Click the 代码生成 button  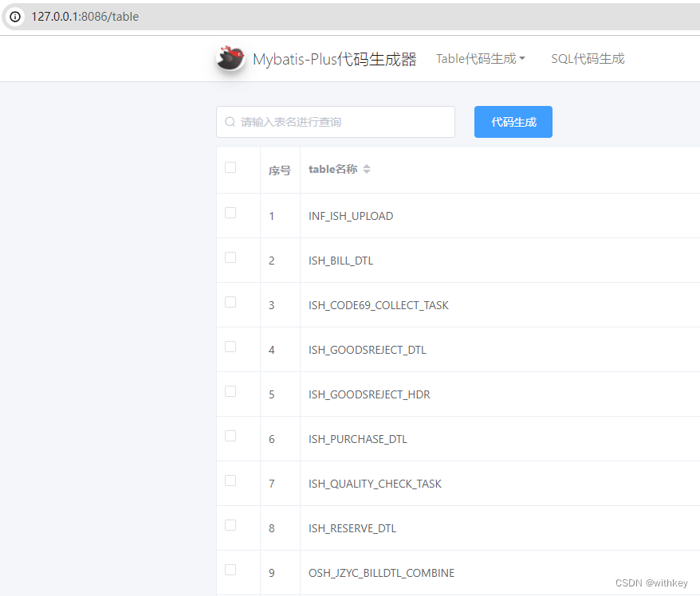pyautogui.click(x=513, y=121)
